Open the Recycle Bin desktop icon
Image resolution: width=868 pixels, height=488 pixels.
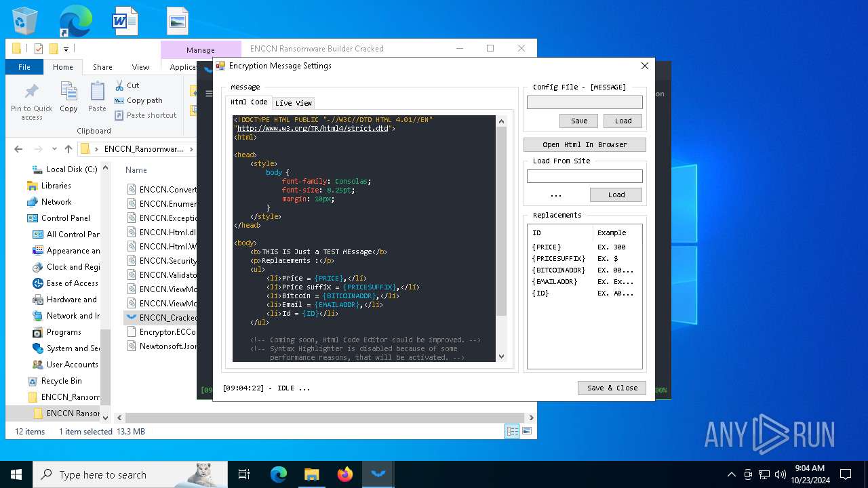coord(25,21)
